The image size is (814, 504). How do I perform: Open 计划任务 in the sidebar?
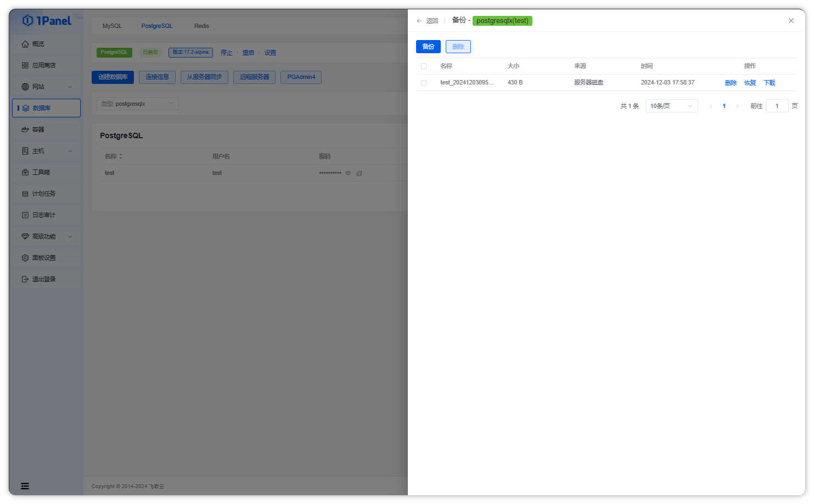click(47, 194)
